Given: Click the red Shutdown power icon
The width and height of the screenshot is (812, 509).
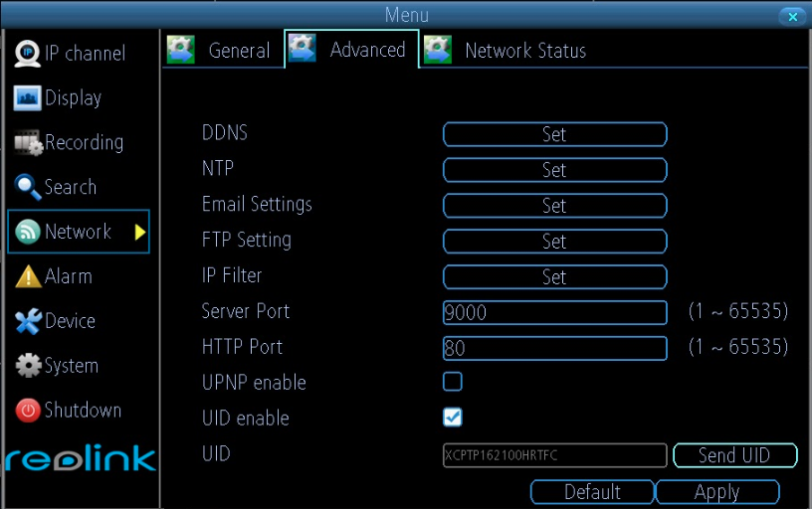Looking at the screenshot, I should point(28,411).
